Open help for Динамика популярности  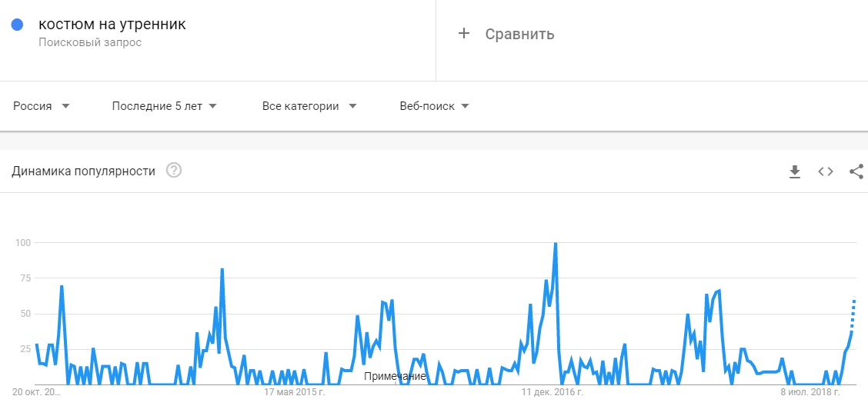click(174, 171)
